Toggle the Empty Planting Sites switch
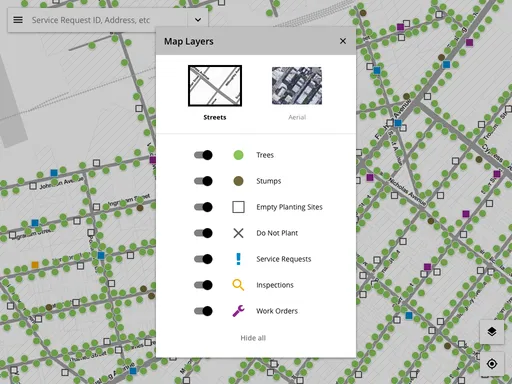 (x=203, y=207)
